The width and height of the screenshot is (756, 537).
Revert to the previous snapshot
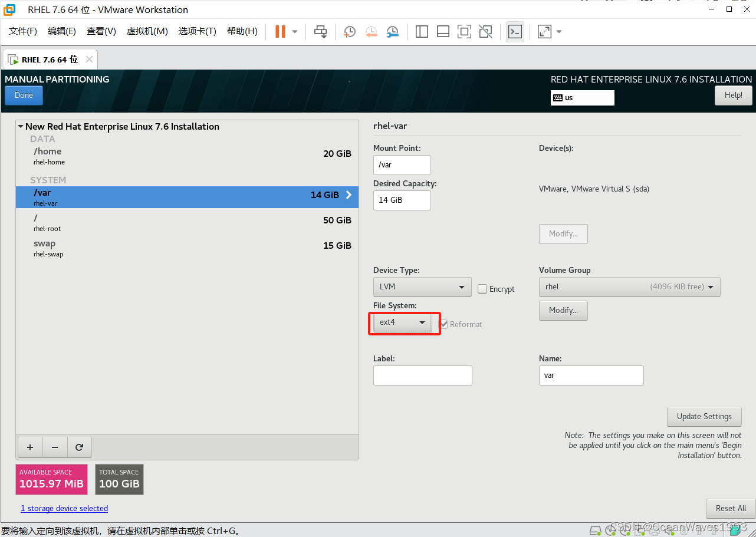click(372, 31)
